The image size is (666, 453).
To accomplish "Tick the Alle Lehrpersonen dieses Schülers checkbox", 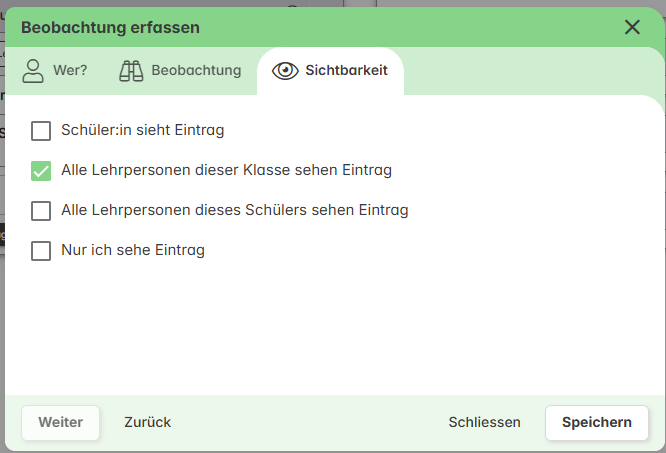I will click(41, 211).
